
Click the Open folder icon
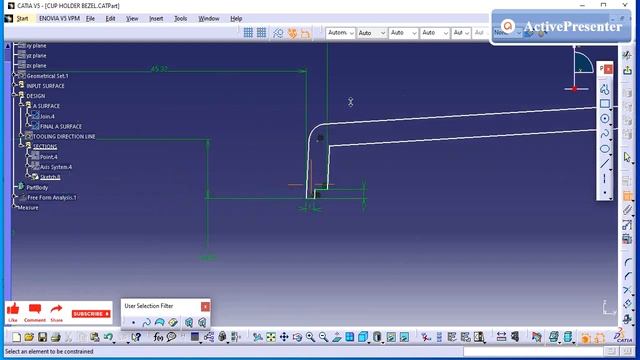(x=29, y=337)
